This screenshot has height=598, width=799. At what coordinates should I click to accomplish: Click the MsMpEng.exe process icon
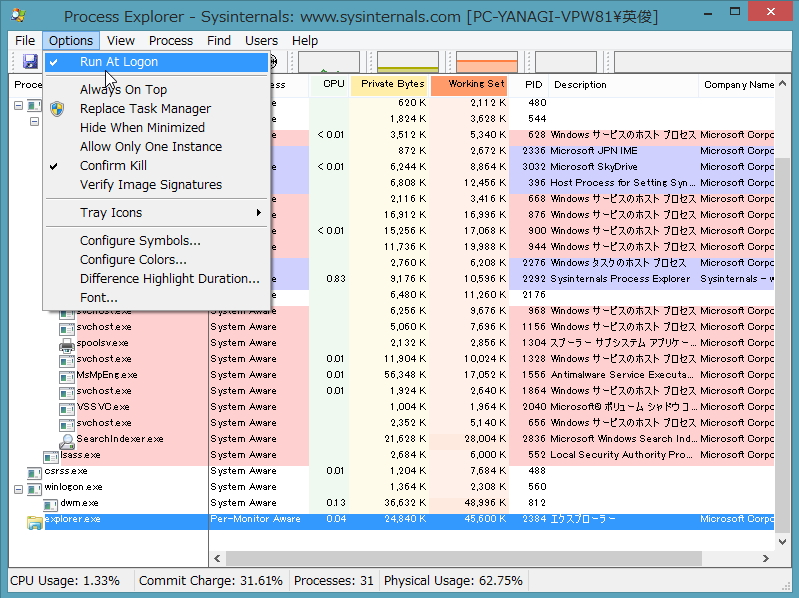click(67, 377)
